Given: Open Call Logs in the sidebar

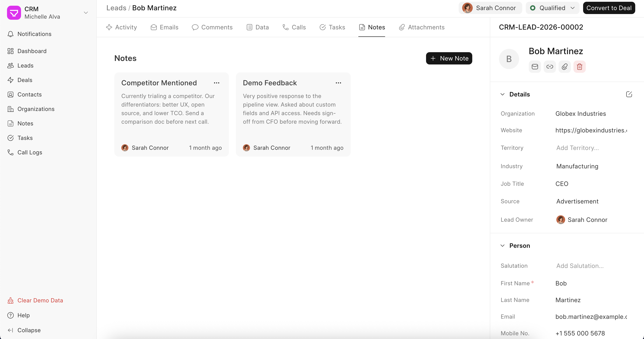Looking at the screenshot, I should (30, 152).
